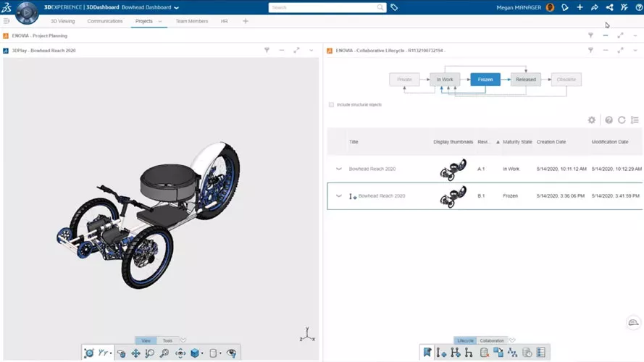644x362 pixels.
Task: Click the tree list view icon above table
Action: click(635, 120)
